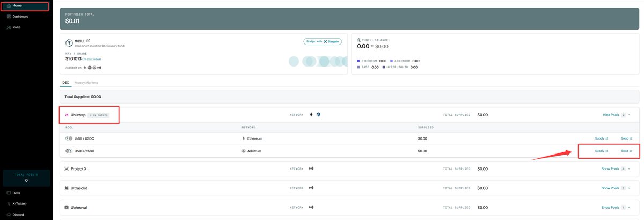Click the Ultrasolid row Hyperliquid network icon

(311, 188)
